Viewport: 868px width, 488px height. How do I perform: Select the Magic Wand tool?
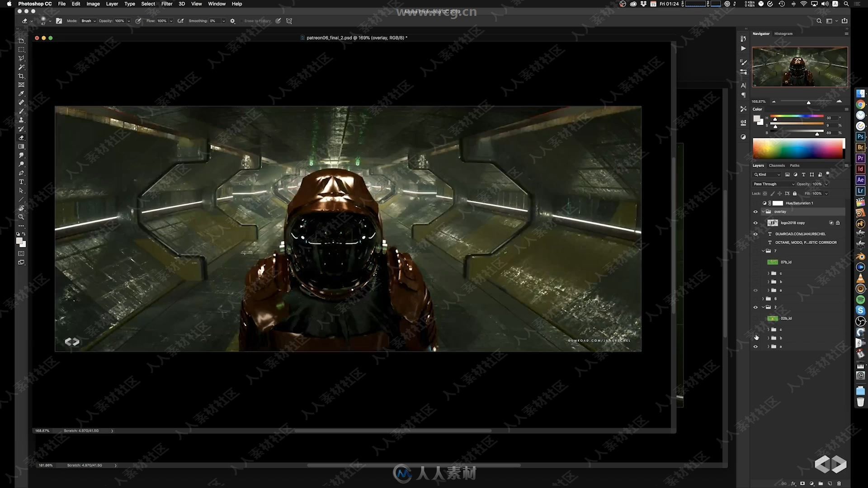(21, 67)
